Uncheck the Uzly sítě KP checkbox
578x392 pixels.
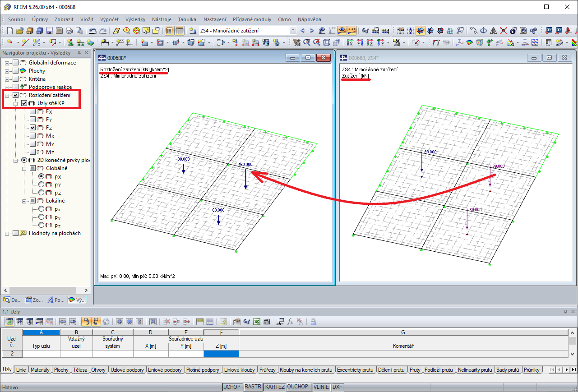coord(24,103)
